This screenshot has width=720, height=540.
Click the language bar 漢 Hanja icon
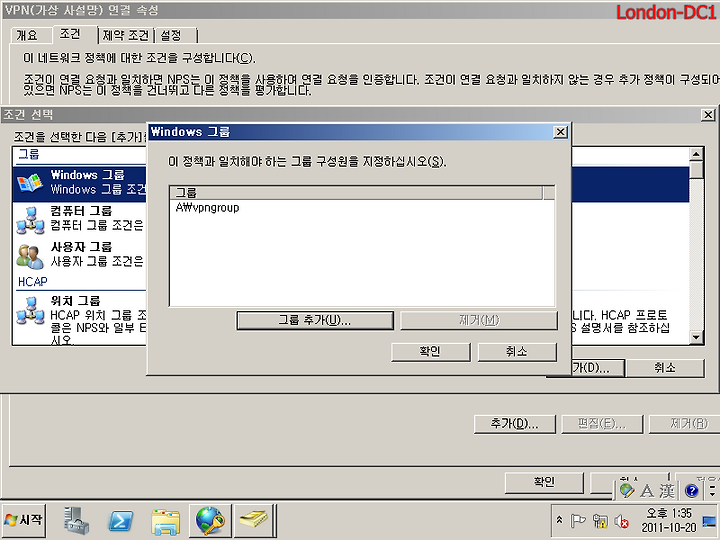click(667, 491)
